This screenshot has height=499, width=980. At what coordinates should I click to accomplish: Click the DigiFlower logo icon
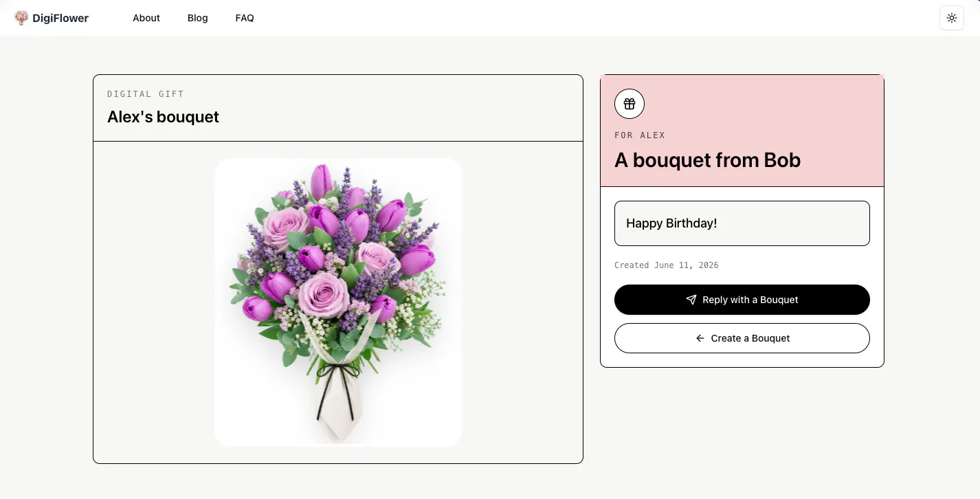coord(21,18)
